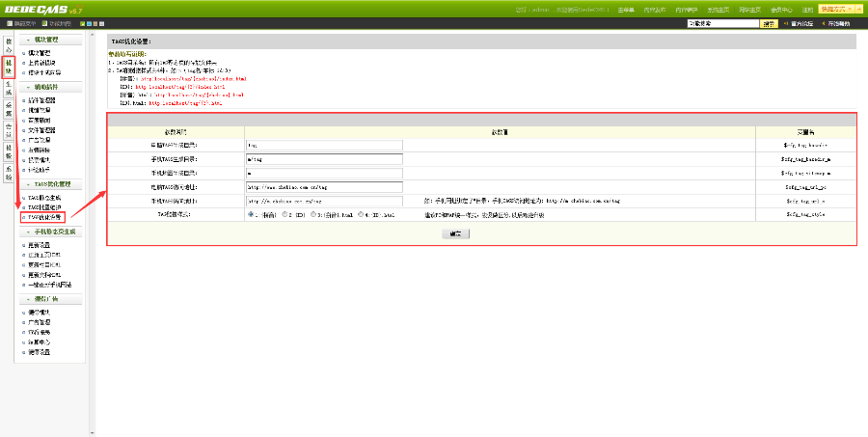The image size is (868, 437).
Task: Collapse the last sidebar section below 一键生成手机网站
Action: [50, 299]
